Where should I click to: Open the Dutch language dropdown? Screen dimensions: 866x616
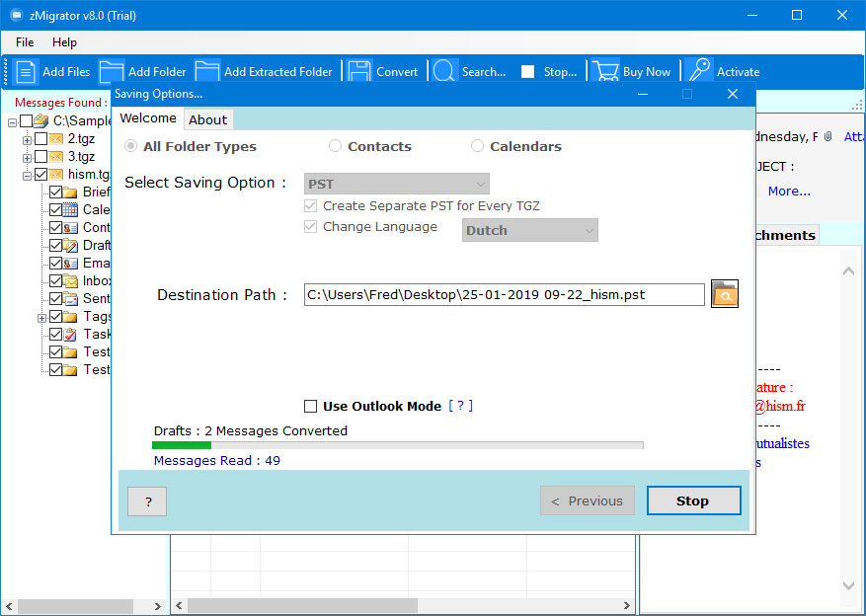click(x=530, y=230)
